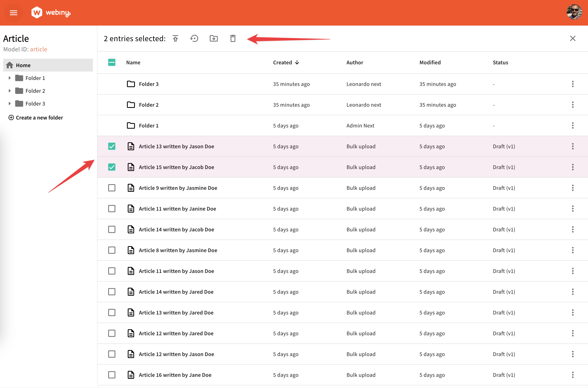Screen dimensions: 588x388
Task: Expand the Folder 3 tree item
Action: coord(10,103)
